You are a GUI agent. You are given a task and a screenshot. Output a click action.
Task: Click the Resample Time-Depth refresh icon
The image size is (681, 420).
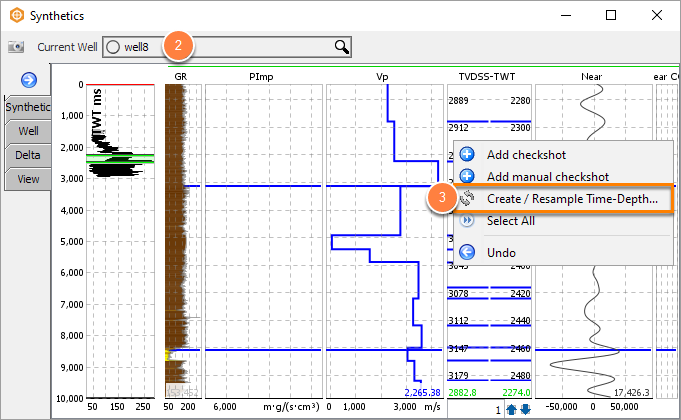[467, 198]
